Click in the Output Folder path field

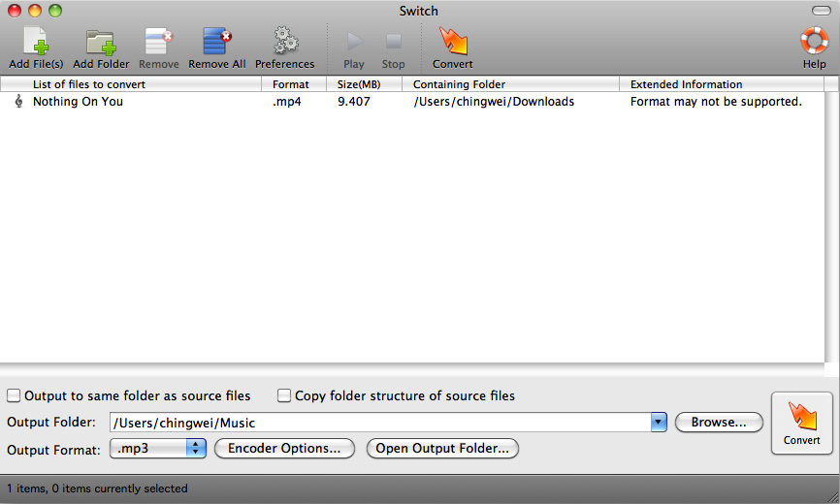(380, 423)
